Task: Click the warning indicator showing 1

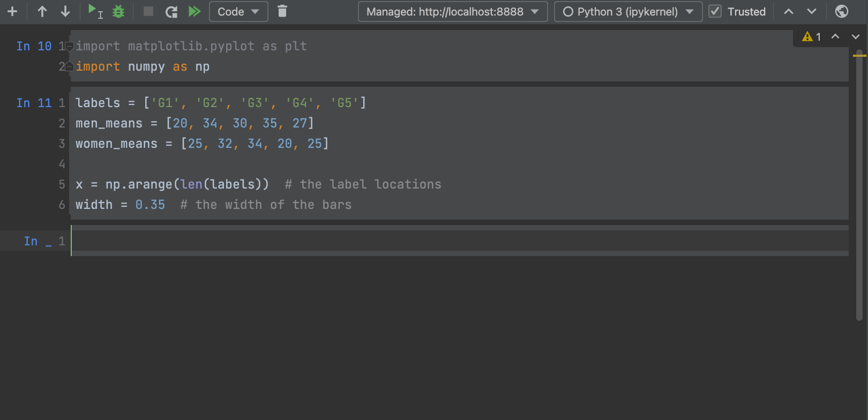Action: (811, 36)
